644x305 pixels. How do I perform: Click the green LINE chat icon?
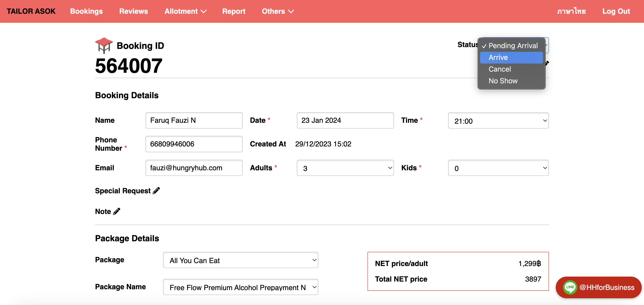pyautogui.click(x=570, y=287)
